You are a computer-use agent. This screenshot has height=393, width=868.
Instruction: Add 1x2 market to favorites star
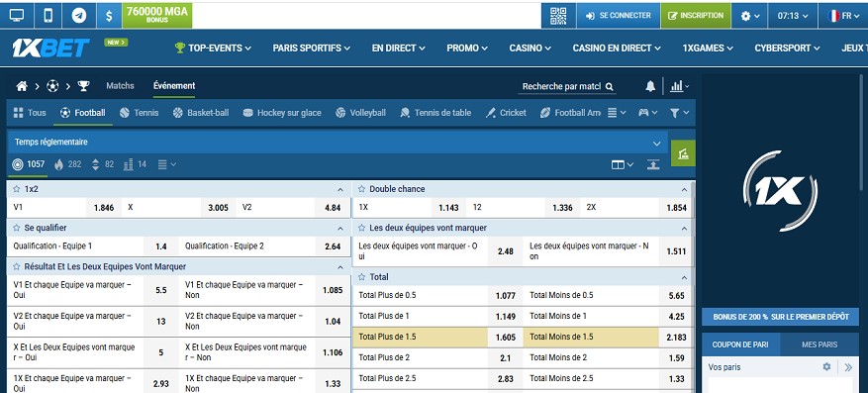[x=17, y=189]
